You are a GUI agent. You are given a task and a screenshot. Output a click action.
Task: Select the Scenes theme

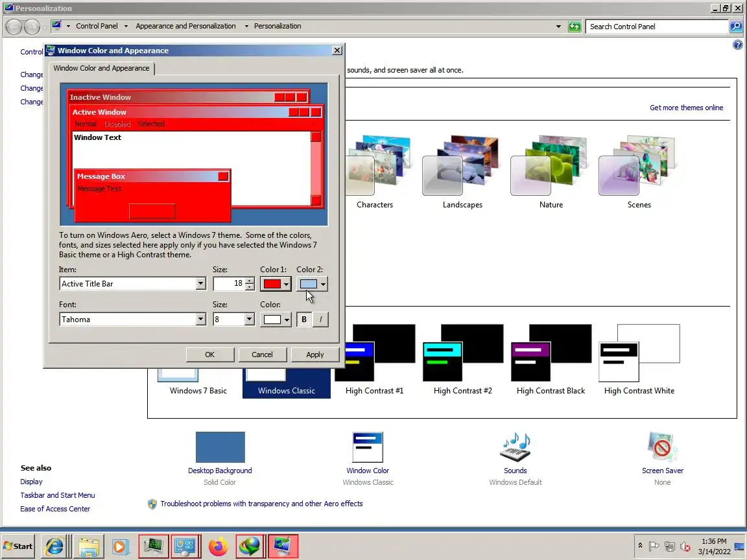coord(639,172)
